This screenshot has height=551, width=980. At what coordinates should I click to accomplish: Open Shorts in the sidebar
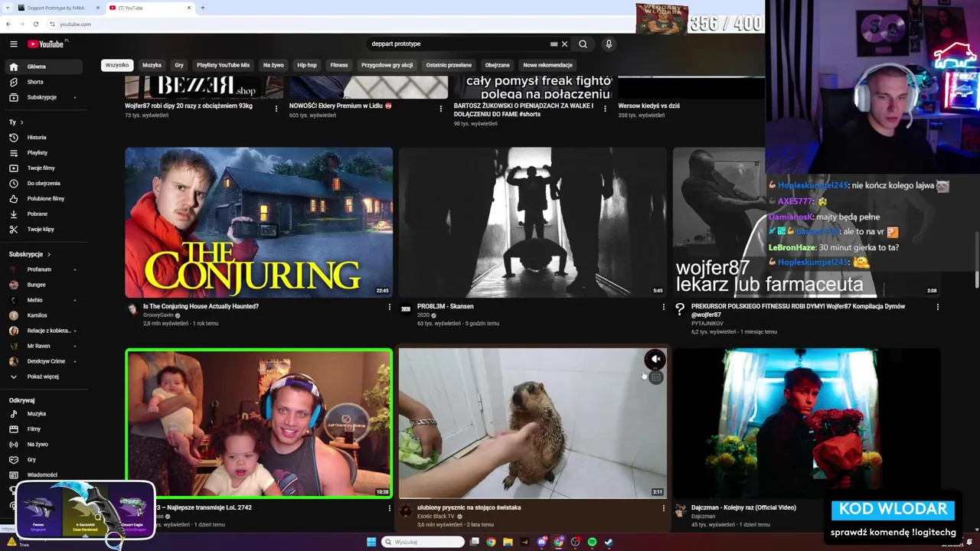pyautogui.click(x=44, y=82)
